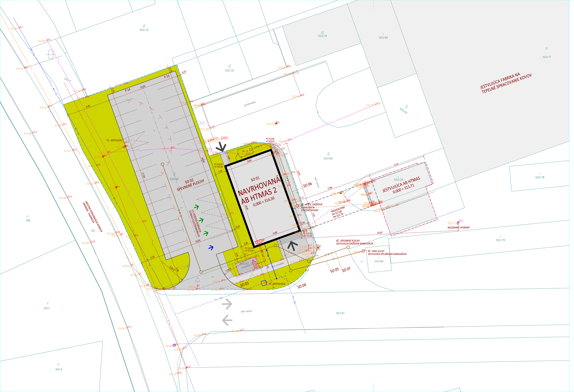This screenshot has height=392, width=574.
Task: Click the SO 02 SPEVNENÉ PLOCHY label
Action: (x=190, y=185)
